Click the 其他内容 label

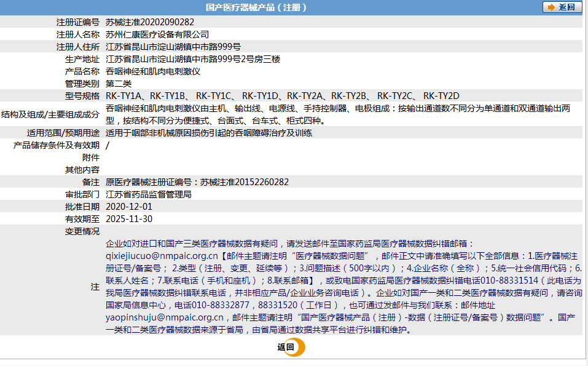(x=82, y=170)
